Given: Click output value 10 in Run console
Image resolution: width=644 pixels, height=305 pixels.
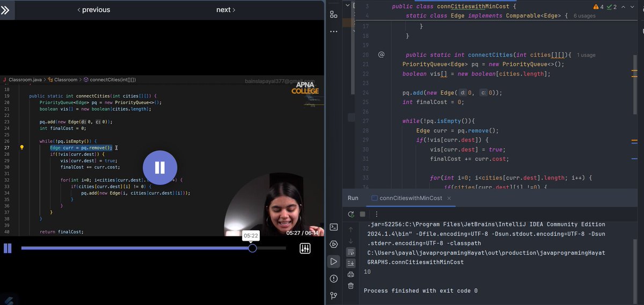Looking at the screenshot, I should click(367, 272).
